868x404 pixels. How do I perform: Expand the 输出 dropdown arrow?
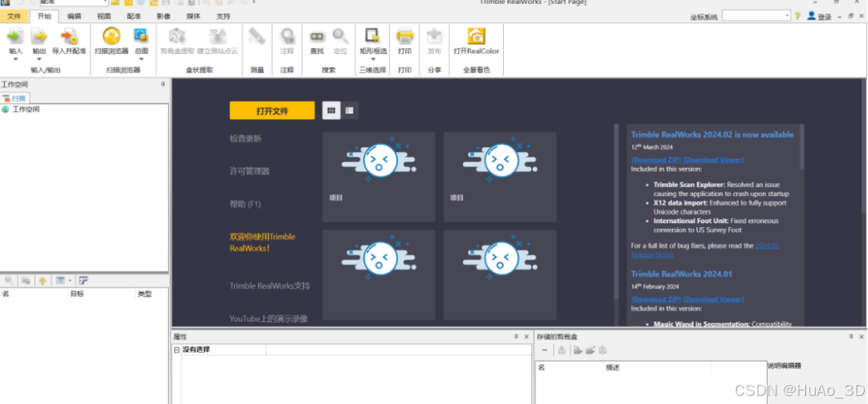(39, 59)
